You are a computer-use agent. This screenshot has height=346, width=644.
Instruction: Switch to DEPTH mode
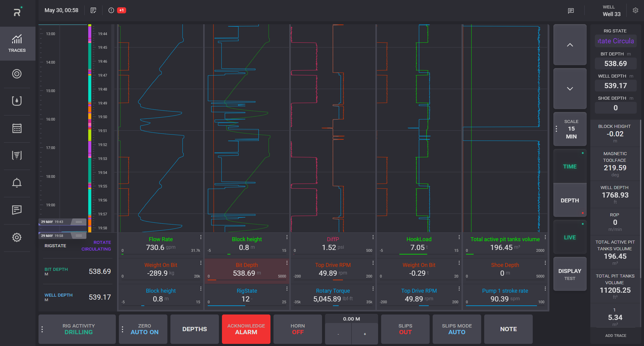(570, 200)
